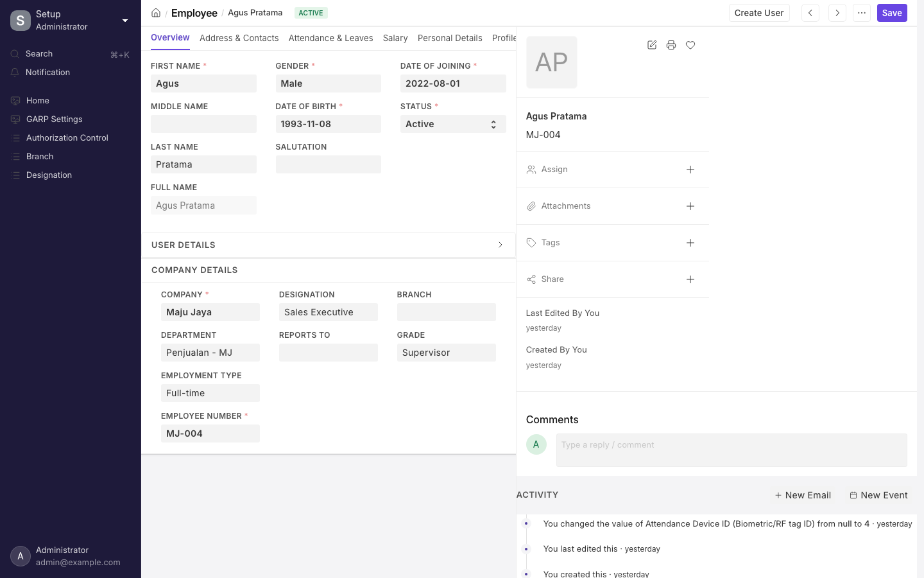Click New Email in the activity section
Screen dimensions: 924x578
point(803,495)
